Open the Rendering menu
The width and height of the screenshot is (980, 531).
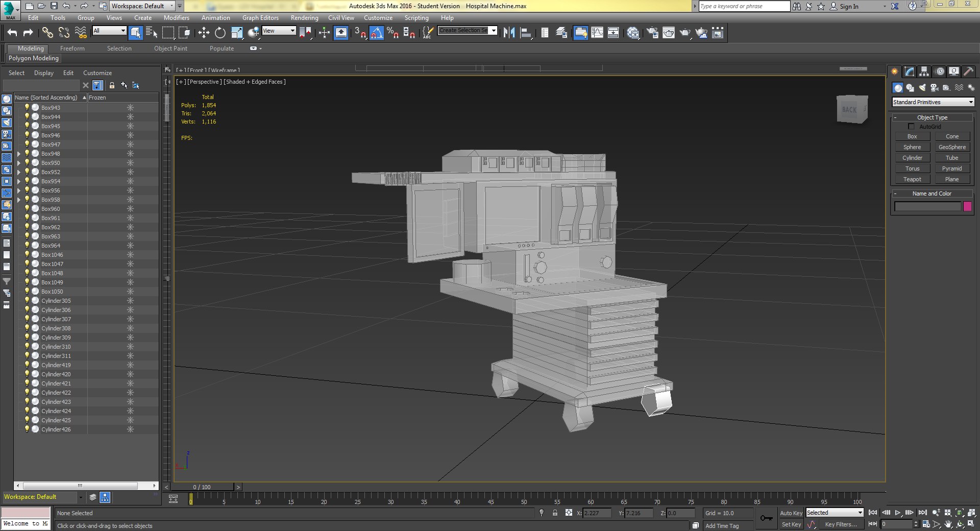click(x=304, y=17)
